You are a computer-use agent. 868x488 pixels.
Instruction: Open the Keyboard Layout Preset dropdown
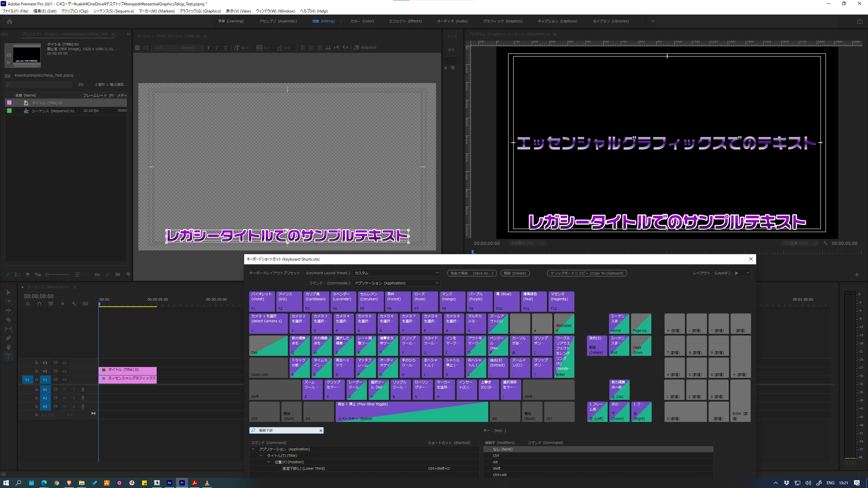[x=396, y=273]
